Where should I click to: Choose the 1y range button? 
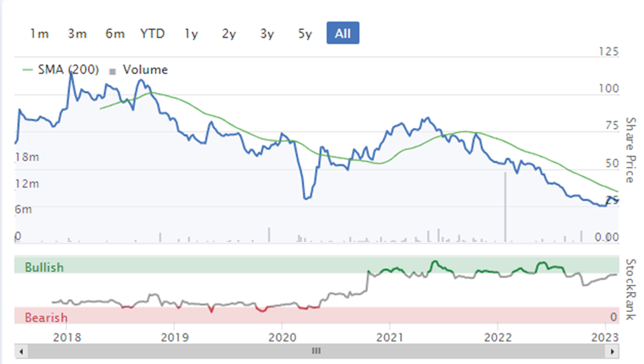pos(191,34)
